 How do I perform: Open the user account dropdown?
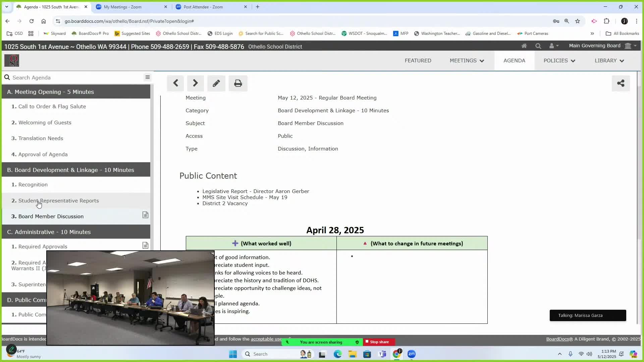pyautogui.click(x=554, y=46)
